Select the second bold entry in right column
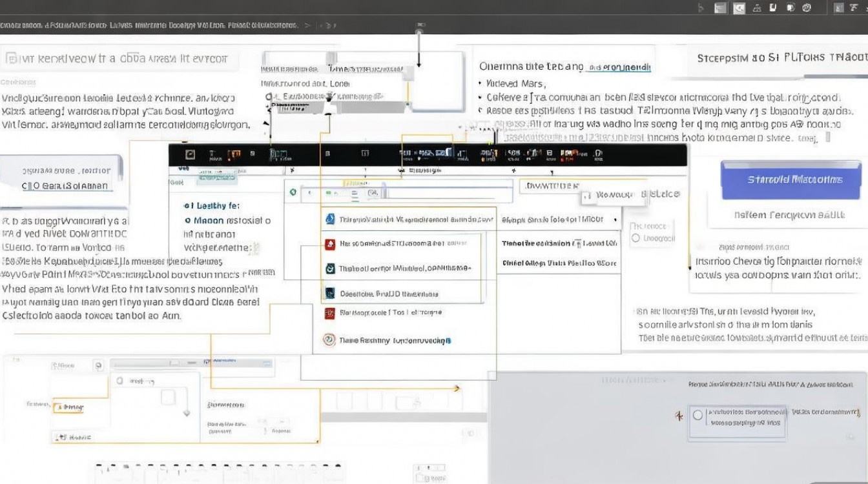Screen dimensions: 868x484 click(559, 243)
